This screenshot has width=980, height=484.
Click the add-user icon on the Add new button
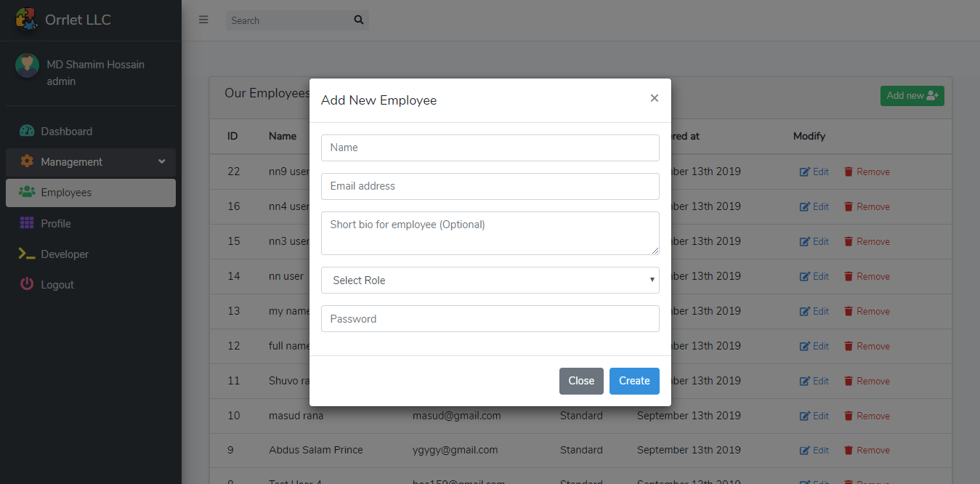click(x=934, y=96)
